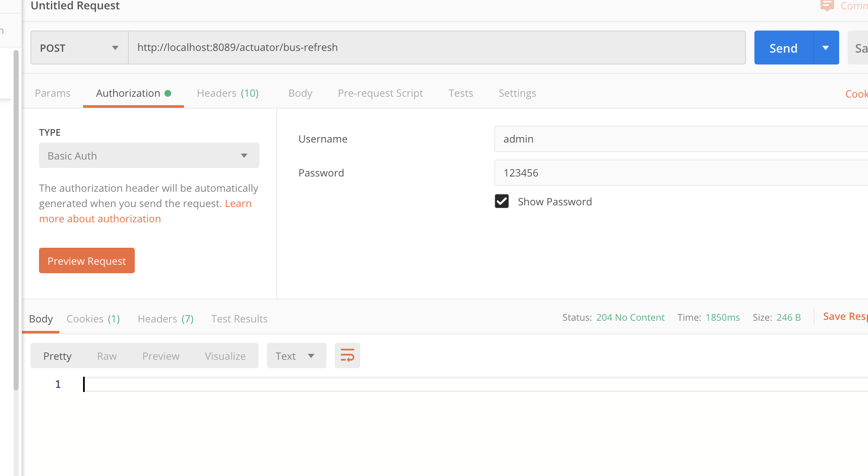The width and height of the screenshot is (868, 476).
Task: Open the response Cookies (1) tab
Action: coord(93,319)
